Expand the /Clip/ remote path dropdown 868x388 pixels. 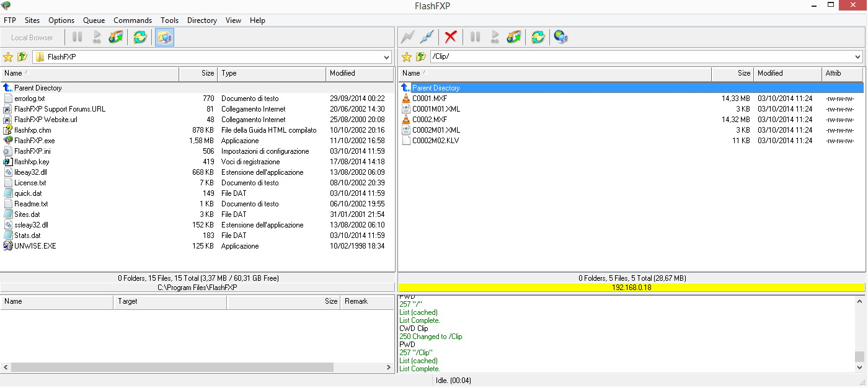click(858, 57)
